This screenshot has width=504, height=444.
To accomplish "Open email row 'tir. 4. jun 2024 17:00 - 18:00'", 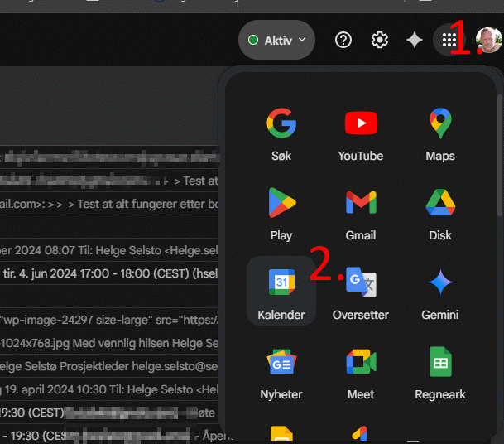I will point(109,273).
